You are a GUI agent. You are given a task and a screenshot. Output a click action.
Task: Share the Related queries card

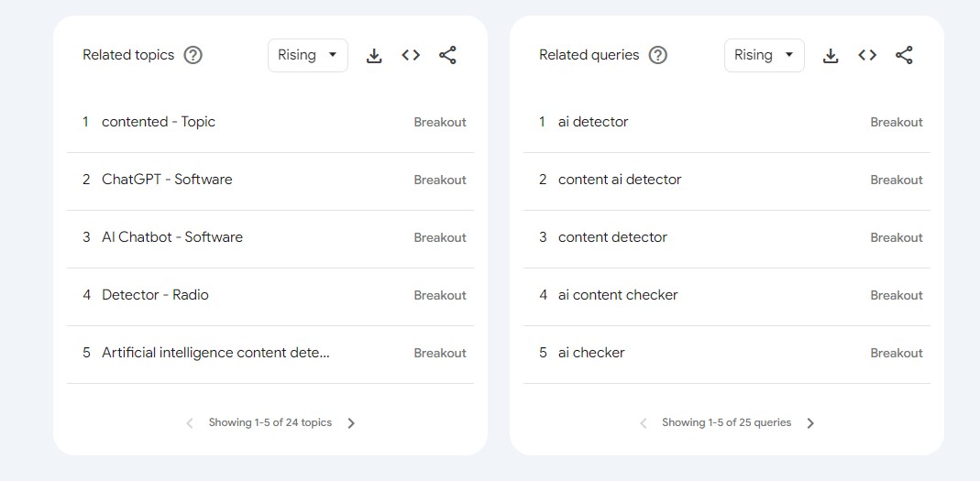(904, 56)
